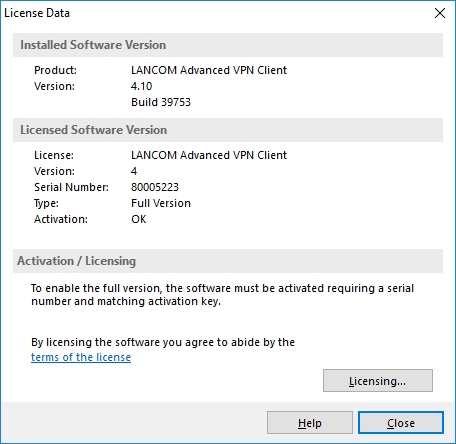Click the Build 39753 text

[x=161, y=102]
